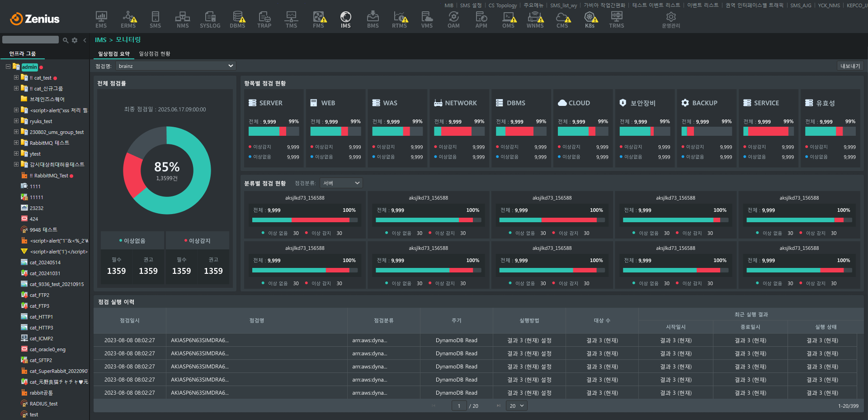Open the 주요메뉴 top menu
This screenshot has height=420, width=868.
[533, 5]
